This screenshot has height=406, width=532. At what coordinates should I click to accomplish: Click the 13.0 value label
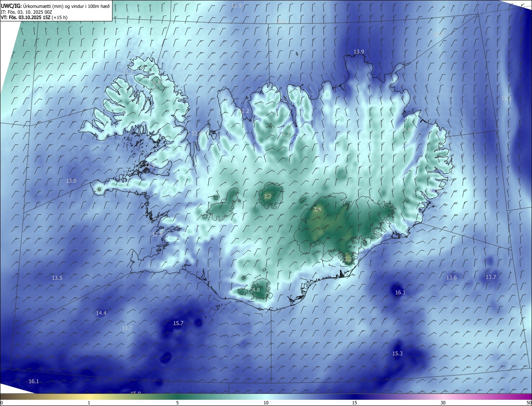tap(71, 181)
